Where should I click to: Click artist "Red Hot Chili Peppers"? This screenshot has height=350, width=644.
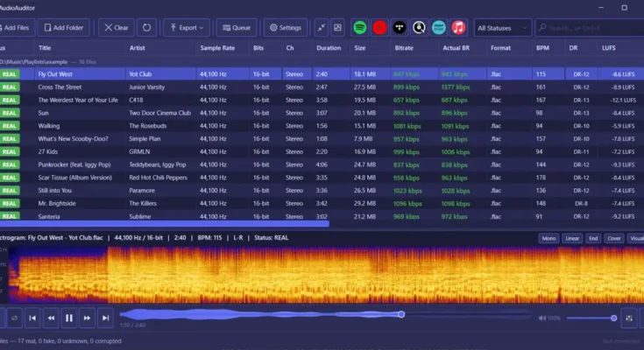pos(158,178)
